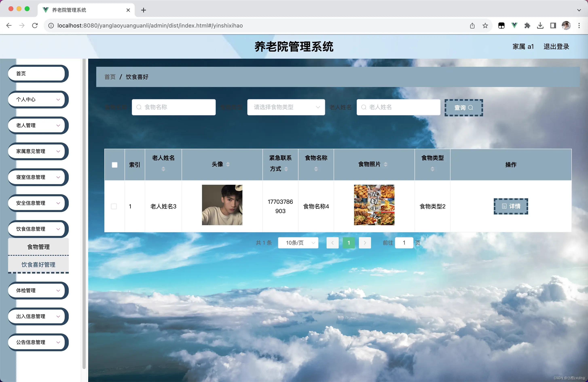Image resolution: width=588 pixels, height=382 pixels.
Task: Click the previous page arrow in pagination
Action: 333,243
